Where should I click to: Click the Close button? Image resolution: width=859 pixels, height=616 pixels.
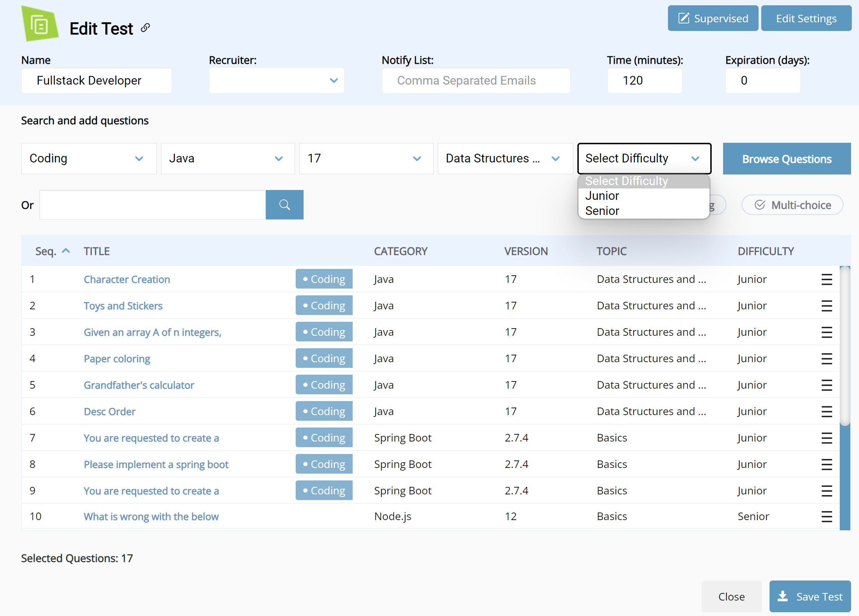[x=731, y=596]
